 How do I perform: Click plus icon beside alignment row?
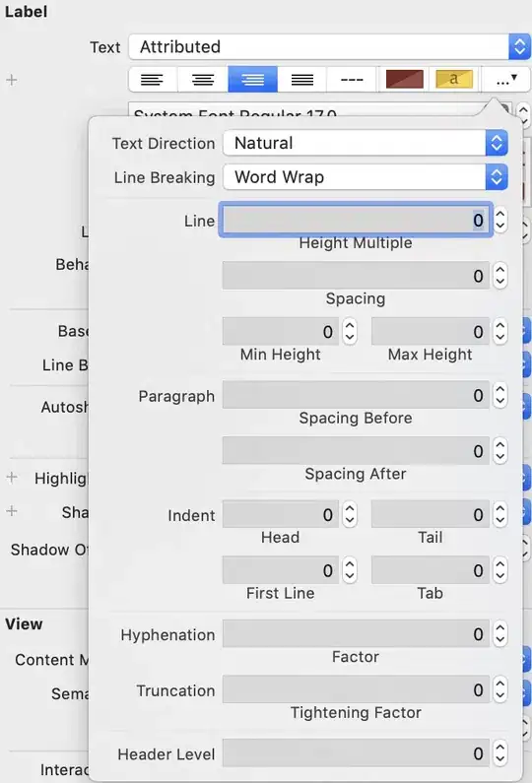[12, 80]
